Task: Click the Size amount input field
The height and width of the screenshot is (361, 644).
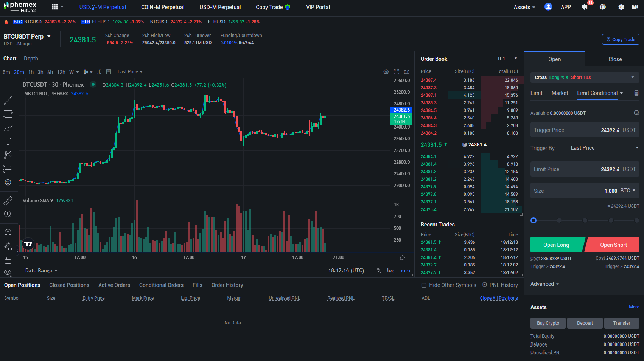Action: [585, 191]
